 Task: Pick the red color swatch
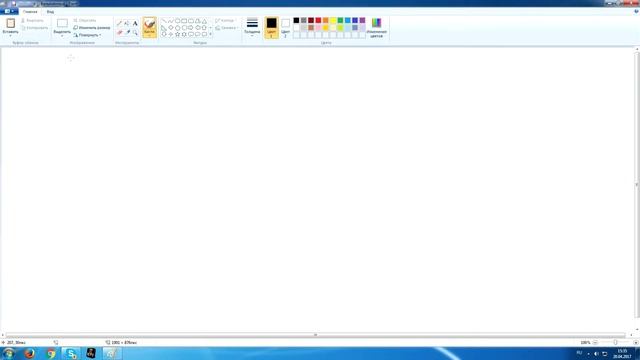pos(318,20)
